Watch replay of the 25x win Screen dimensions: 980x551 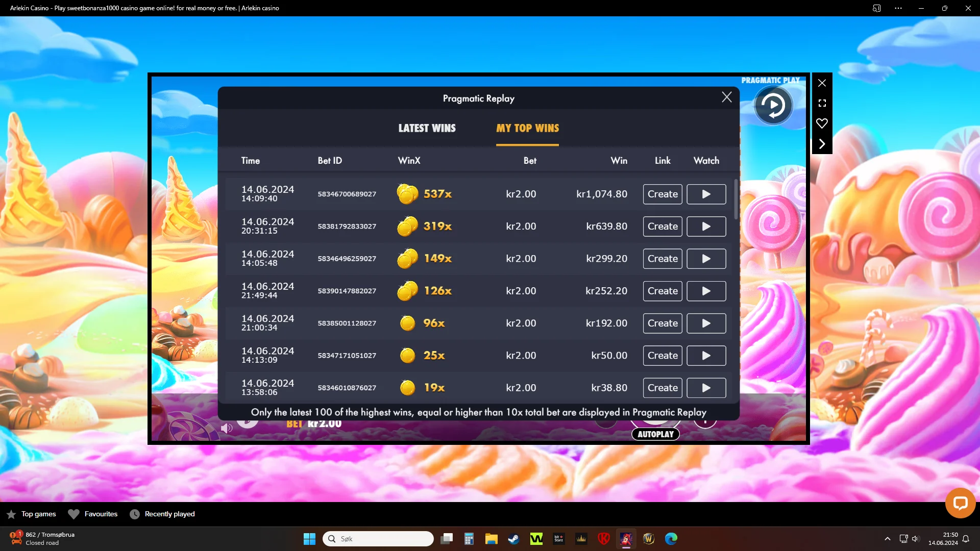point(706,356)
